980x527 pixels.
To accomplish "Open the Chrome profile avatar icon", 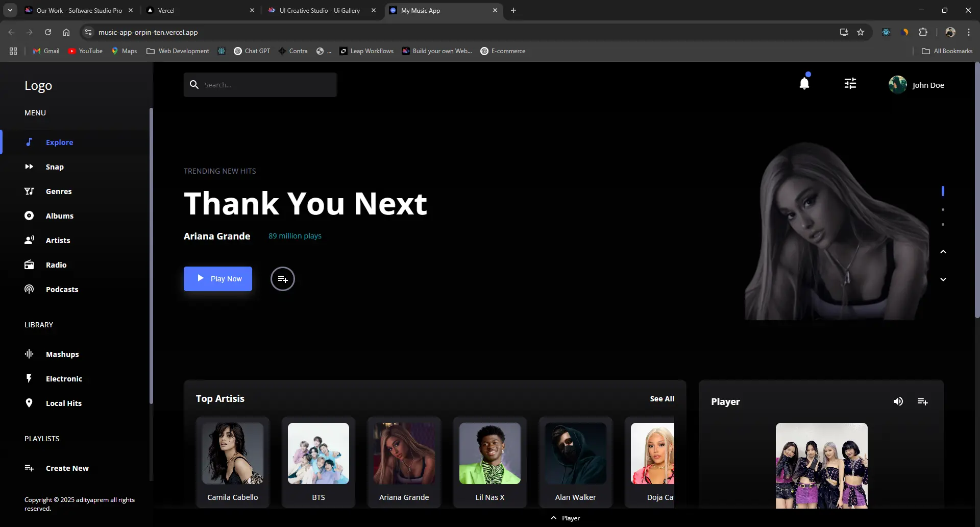I will [x=950, y=32].
